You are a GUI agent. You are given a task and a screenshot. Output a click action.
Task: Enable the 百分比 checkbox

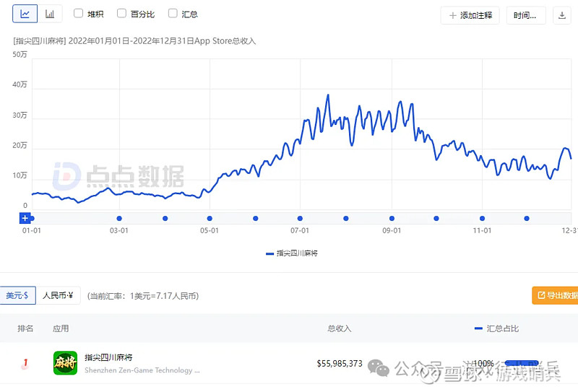[x=121, y=14]
